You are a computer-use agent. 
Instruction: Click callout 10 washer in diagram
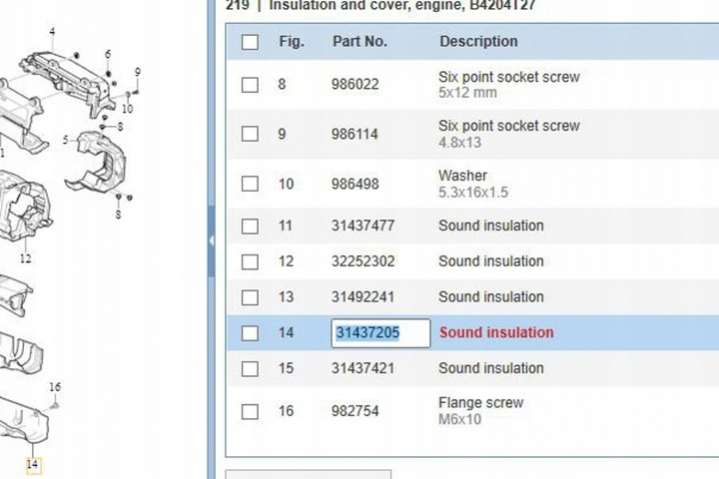point(127,108)
